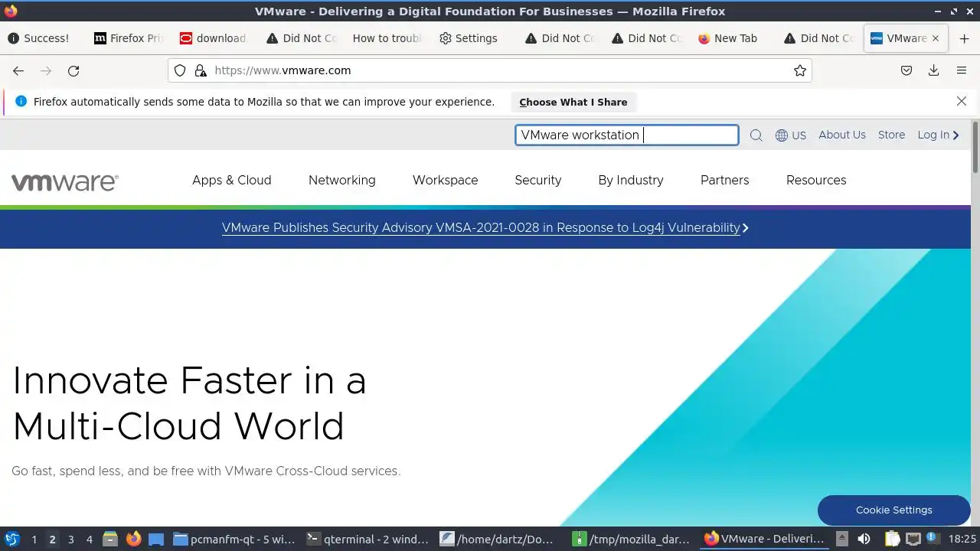Open the Firefox downloads arrow icon

(x=934, y=70)
